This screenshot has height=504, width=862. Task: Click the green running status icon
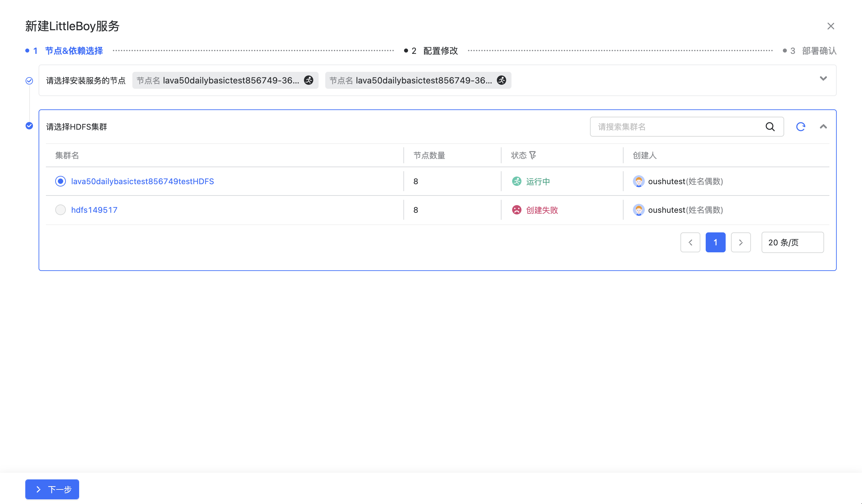pos(516,181)
